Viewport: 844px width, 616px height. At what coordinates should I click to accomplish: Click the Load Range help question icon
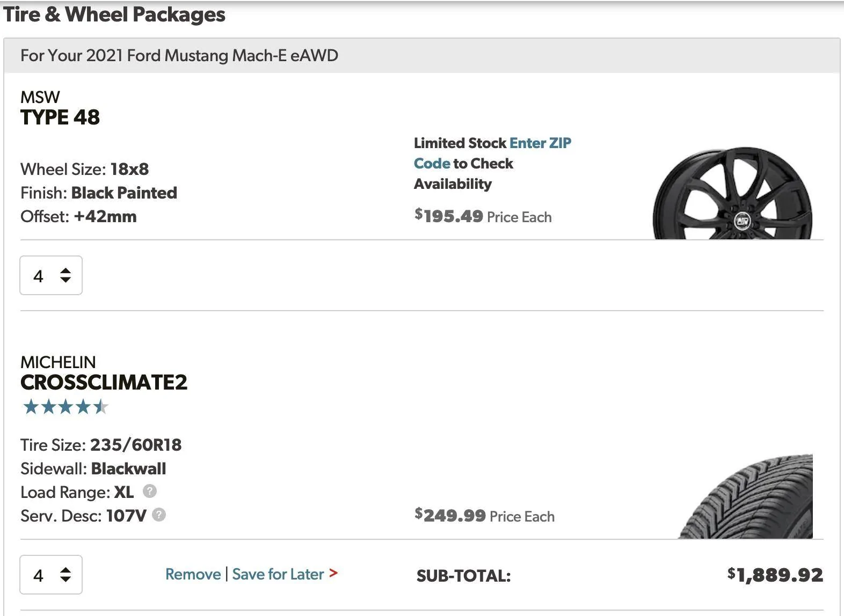pos(150,491)
